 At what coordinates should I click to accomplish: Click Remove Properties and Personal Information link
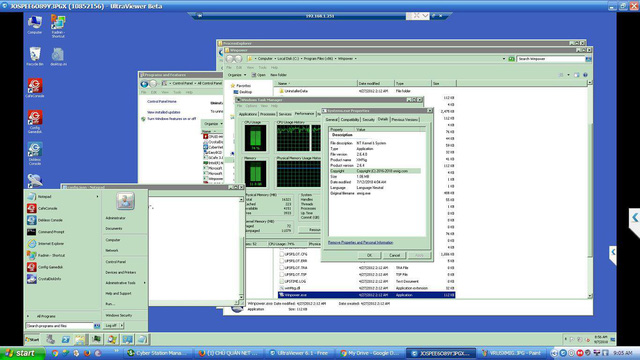pyautogui.click(x=360, y=242)
